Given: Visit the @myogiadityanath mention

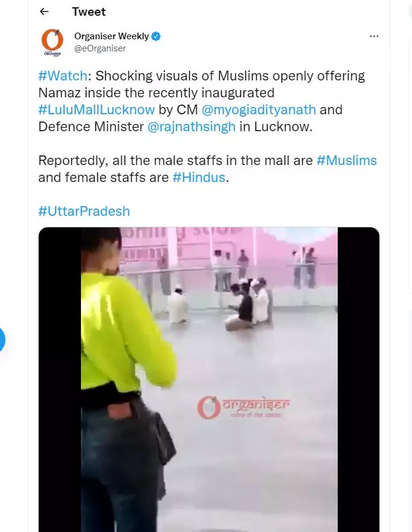Looking at the screenshot, I should tap(259, 109).
